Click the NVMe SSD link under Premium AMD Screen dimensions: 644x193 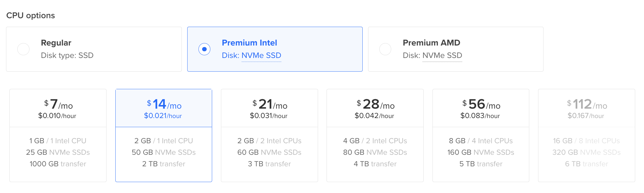click(442, 56)
